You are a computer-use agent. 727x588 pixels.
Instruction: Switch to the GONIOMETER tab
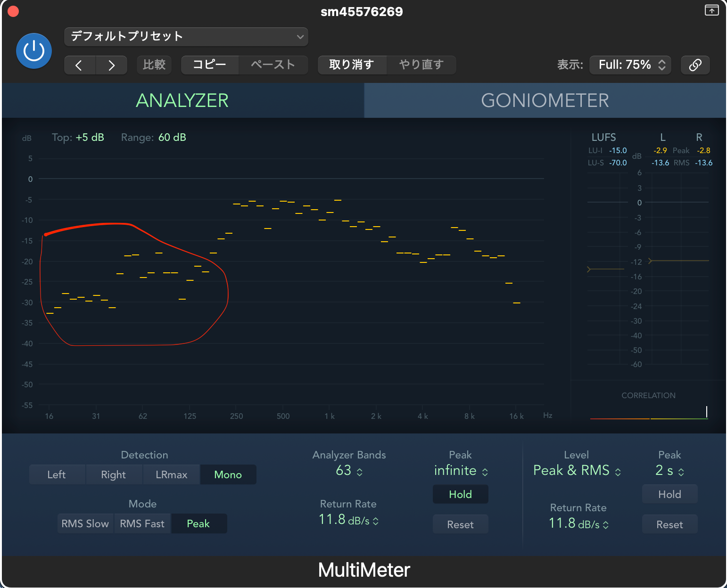pyautogui.click(x=545, y=100)
